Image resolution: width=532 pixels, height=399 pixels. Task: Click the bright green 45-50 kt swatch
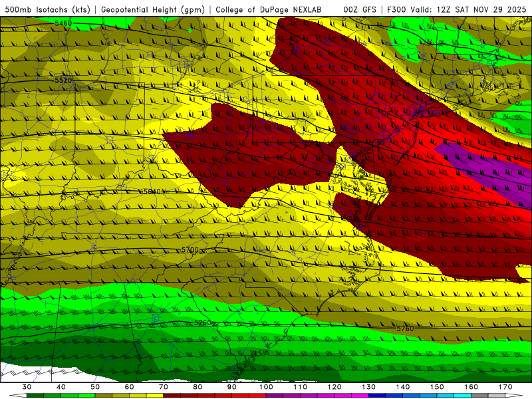(86, 396)
